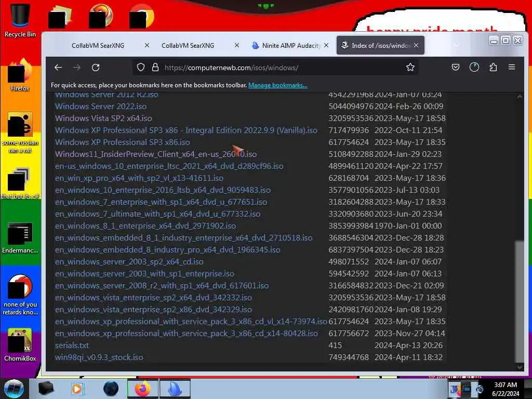Select the 'some russian ran a rat' desktop icon

click(x=20, y=132)
